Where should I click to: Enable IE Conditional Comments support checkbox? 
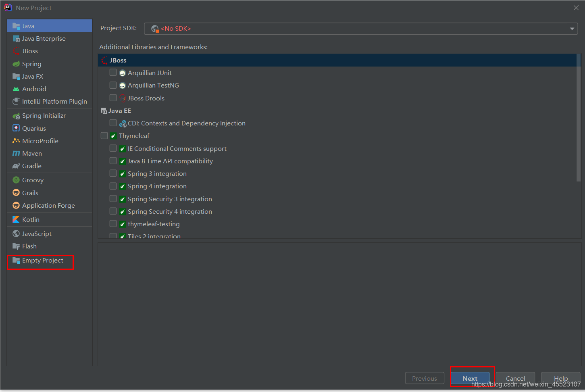click(113, 148)
